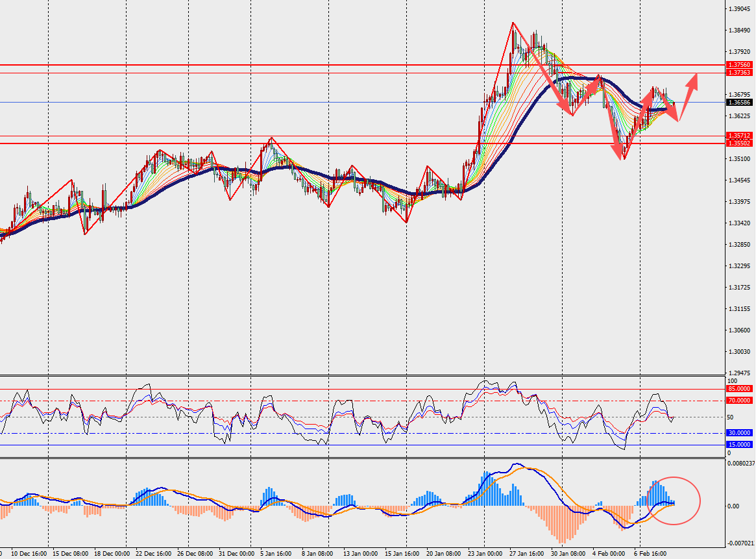Click the 1.35502 red price label
756x559 pixels.
pos(739,143)
